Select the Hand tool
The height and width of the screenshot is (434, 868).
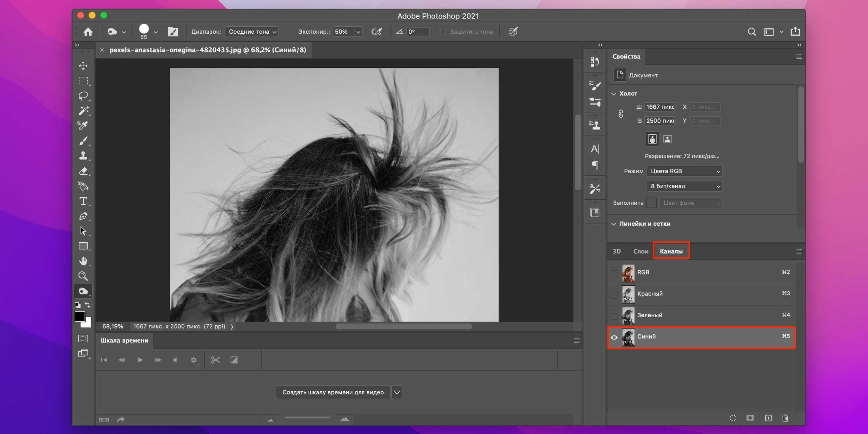[83, 261]
